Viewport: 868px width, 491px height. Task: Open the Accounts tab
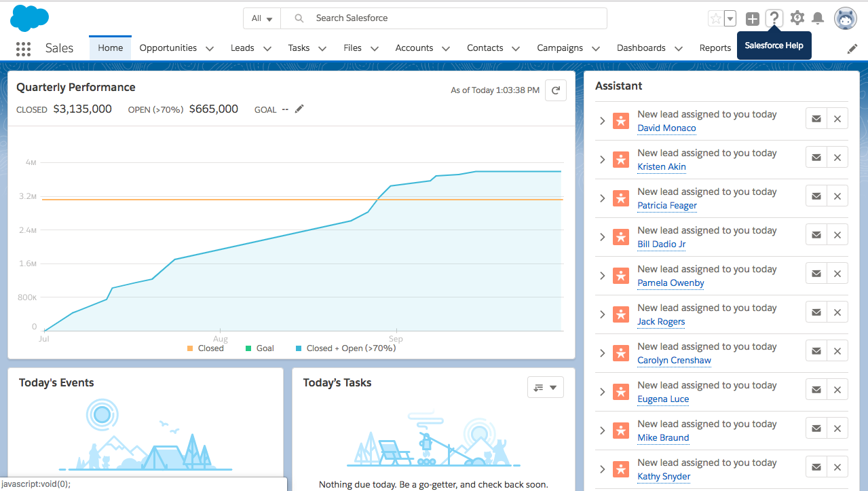pos(414,48)
